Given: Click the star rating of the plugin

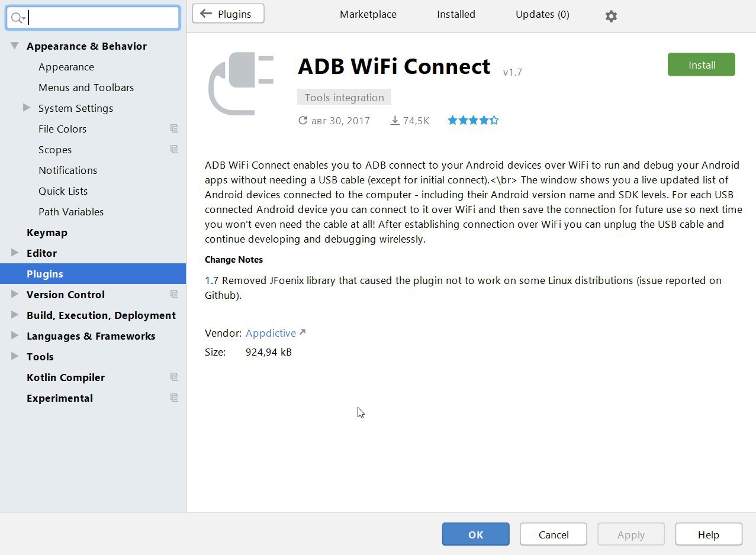Looking at the screenshot, I should tap(473, 120).
